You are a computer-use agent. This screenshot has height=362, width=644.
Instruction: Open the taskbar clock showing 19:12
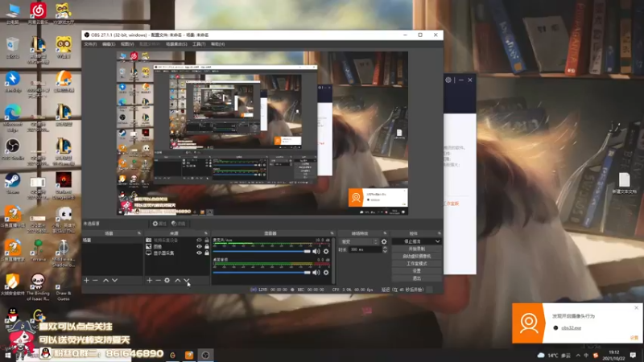613,355
